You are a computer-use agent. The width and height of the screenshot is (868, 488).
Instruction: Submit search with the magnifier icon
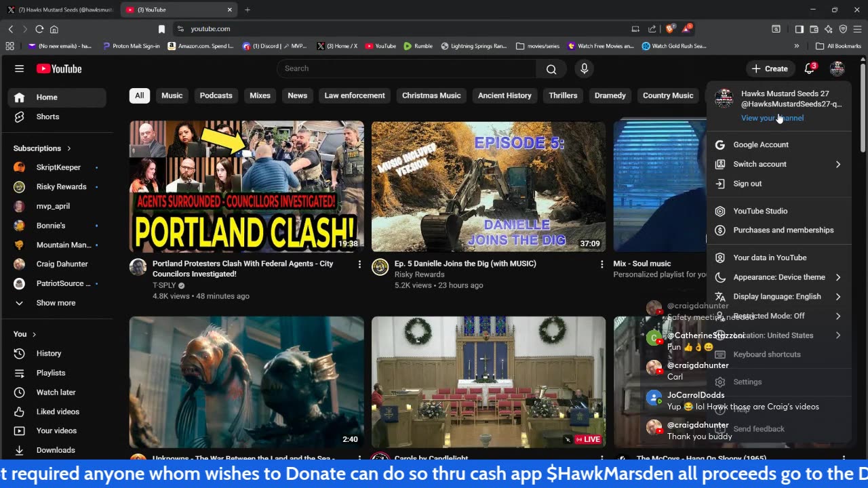[551, 68]
